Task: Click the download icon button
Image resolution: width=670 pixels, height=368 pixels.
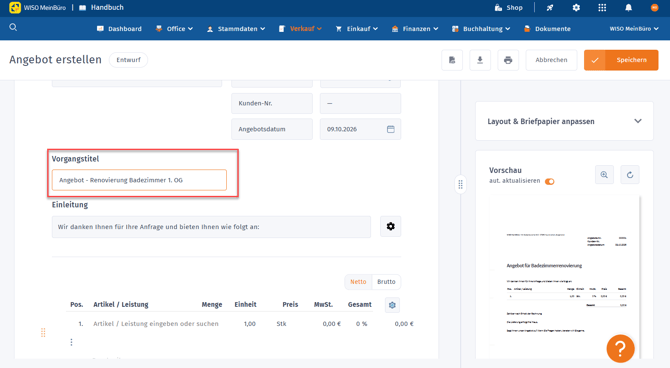Action: tap(480, 60)
